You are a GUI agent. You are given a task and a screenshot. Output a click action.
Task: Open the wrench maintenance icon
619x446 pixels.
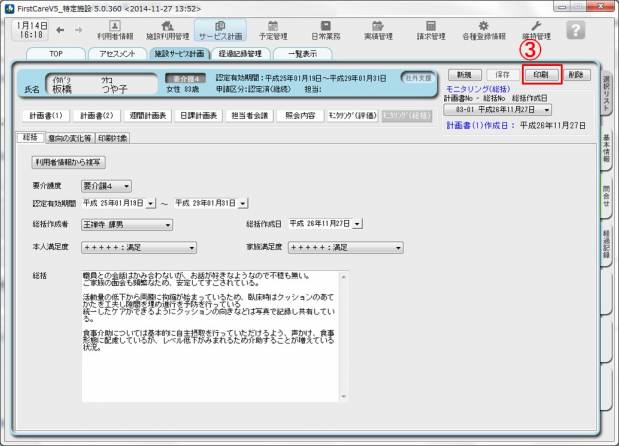coord(536,30)
